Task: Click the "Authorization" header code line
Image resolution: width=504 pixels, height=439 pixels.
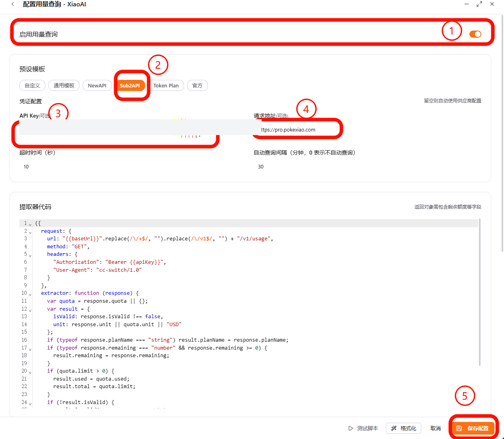Action: 110,262
